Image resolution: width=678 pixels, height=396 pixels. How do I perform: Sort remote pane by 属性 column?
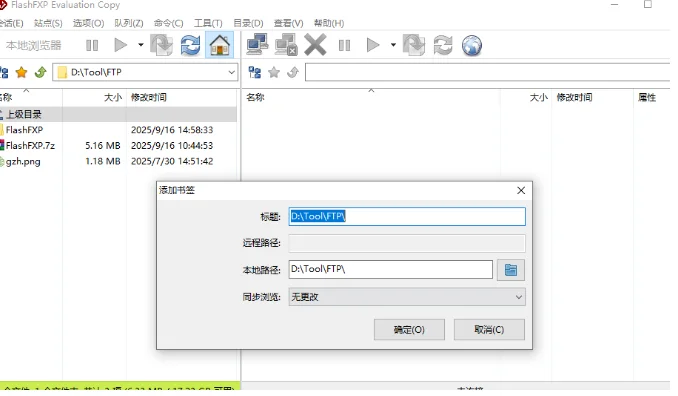[x=652, y=98]
